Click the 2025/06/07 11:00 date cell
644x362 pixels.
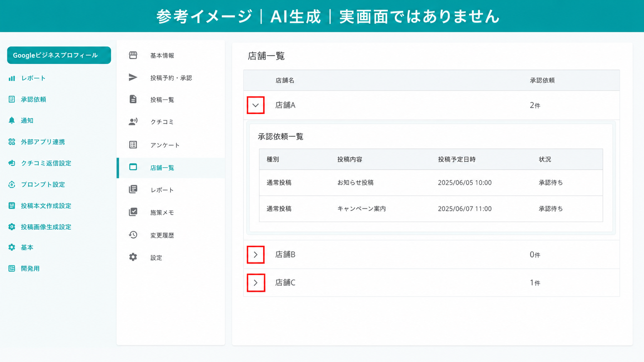click(465, 209)
